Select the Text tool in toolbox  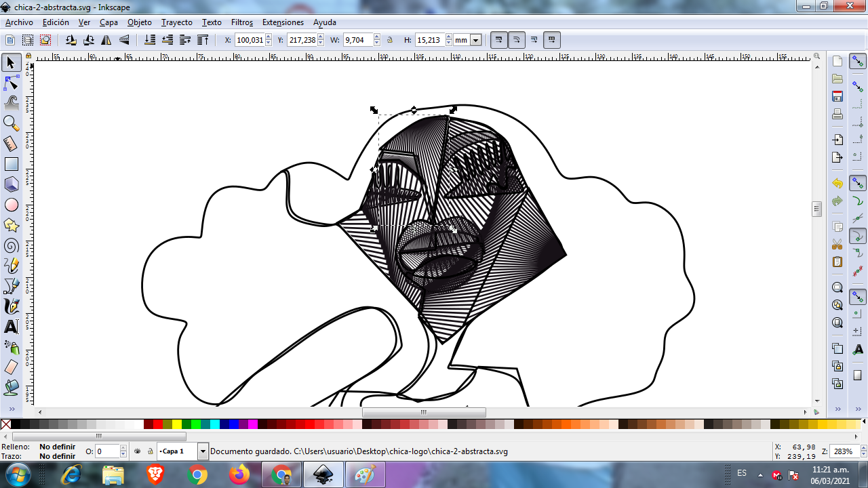[x=11, y=327]
